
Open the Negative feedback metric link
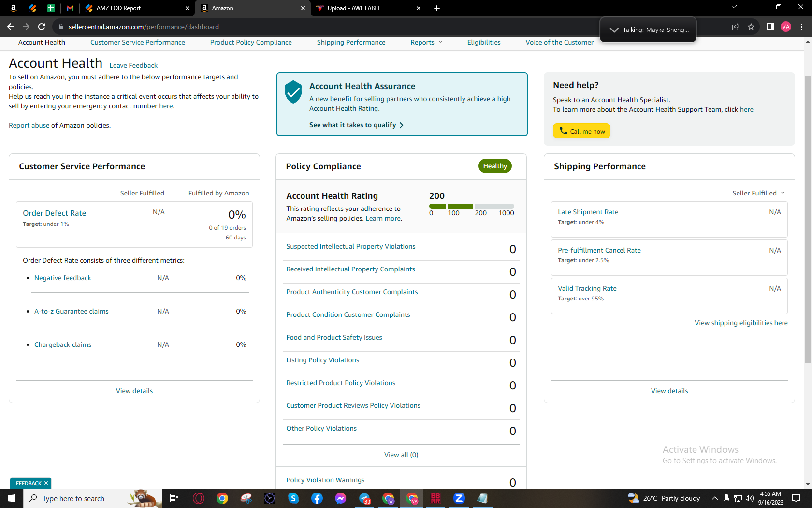pyautogui.click(x=63, y=278)
